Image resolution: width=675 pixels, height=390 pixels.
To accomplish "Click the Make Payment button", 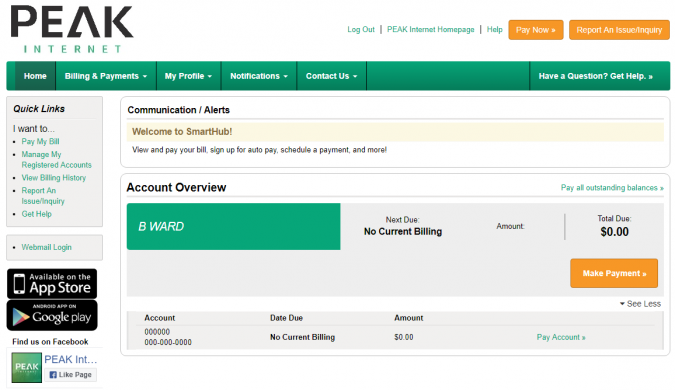I will pyautogui.click(x=614, y=273).
